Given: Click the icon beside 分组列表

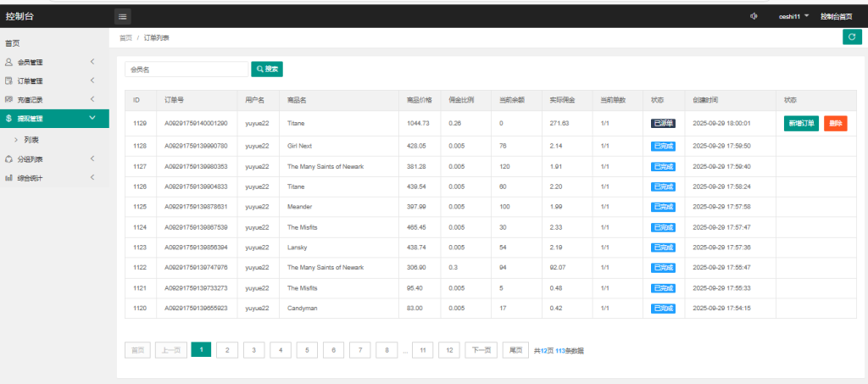Looking at the screenshot, I should pos(8,159).
